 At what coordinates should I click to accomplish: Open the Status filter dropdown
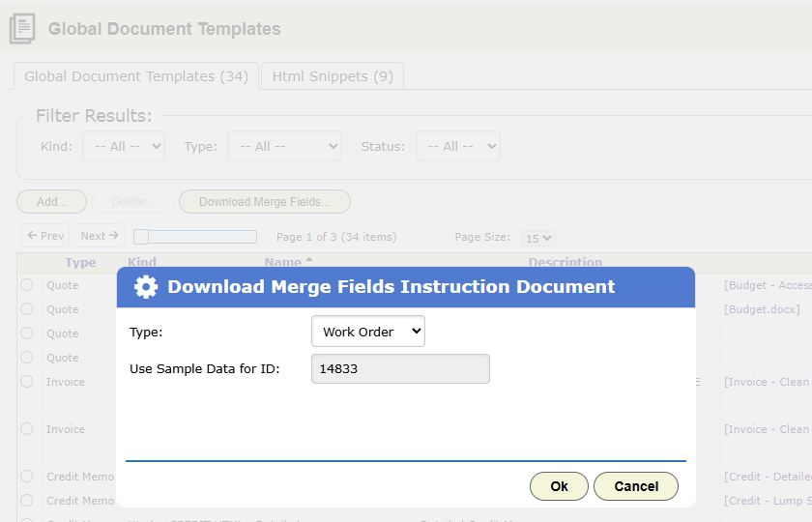tap(458, 147)
